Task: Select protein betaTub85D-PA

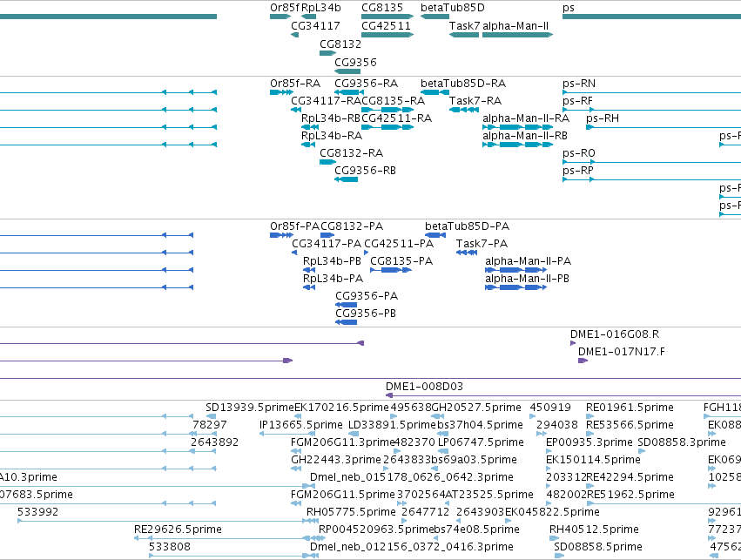Action: pyautogui.click(x=467, y=226)
